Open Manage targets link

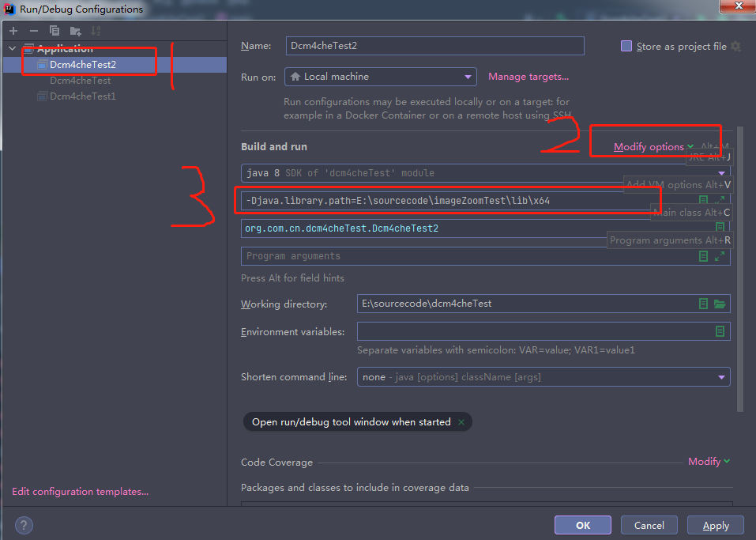click(528, 77)
